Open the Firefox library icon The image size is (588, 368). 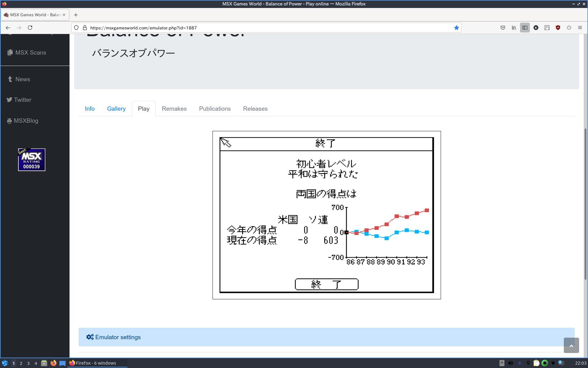click(514, 28)
